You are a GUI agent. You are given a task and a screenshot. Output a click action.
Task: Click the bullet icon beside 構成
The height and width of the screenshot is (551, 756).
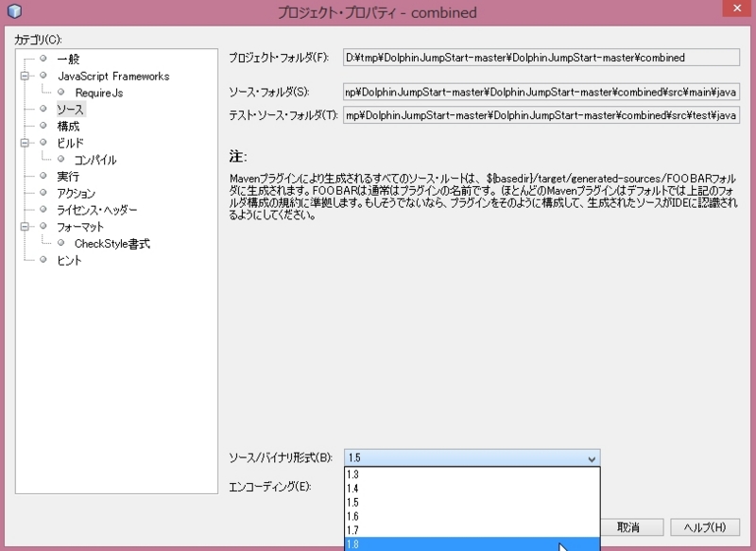tap(43, 126)
